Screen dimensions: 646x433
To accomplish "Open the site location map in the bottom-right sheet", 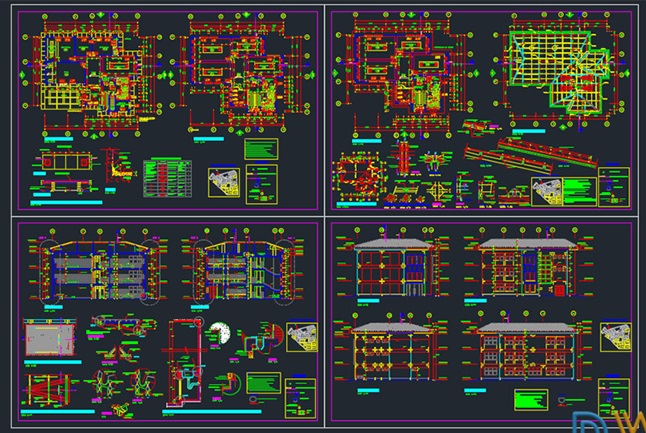I will [x=616, y=337].
